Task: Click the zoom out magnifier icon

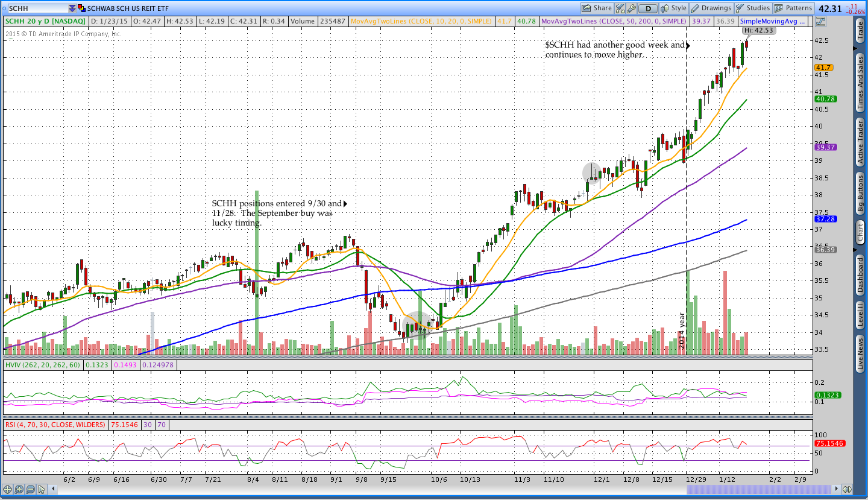Action: click(30, 489)
